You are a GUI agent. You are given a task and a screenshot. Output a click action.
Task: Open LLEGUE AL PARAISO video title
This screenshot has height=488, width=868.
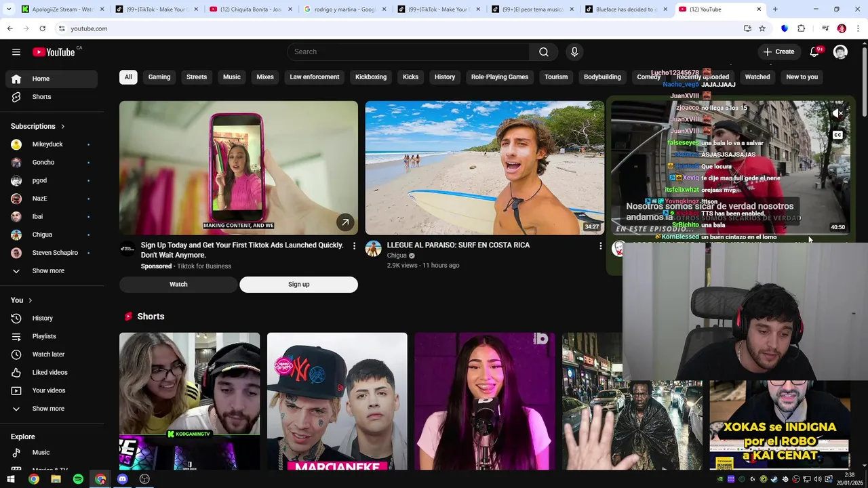coord(458,245)
